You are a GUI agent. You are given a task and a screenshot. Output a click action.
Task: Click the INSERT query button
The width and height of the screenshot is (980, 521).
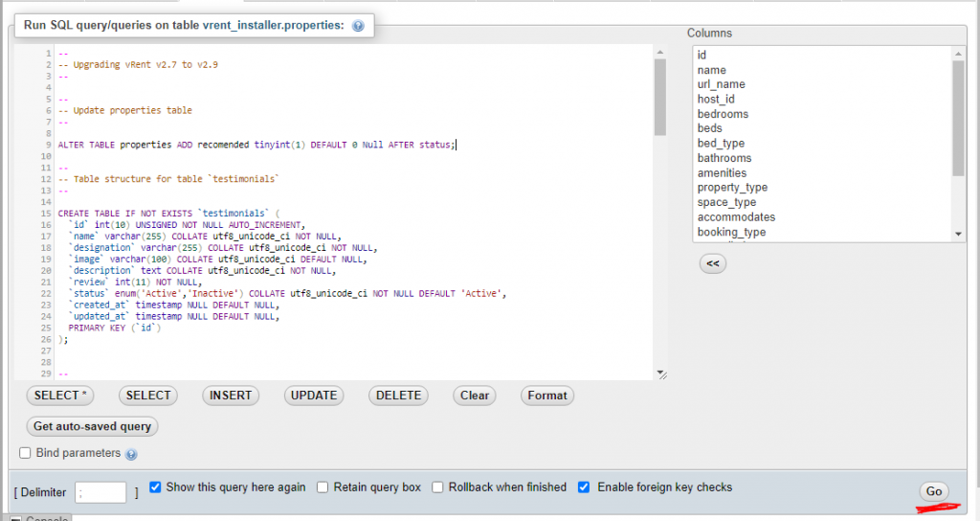point(231,396)
